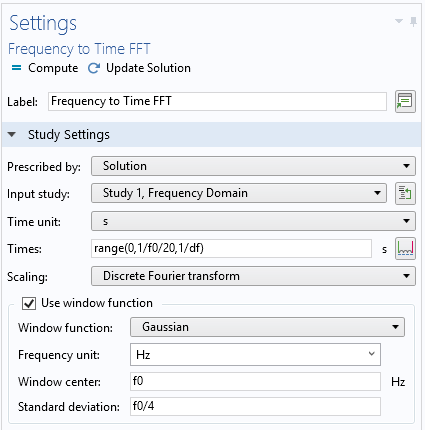Click the Update Solution button text
425x430 pixels.
click(x=148, y=68)
